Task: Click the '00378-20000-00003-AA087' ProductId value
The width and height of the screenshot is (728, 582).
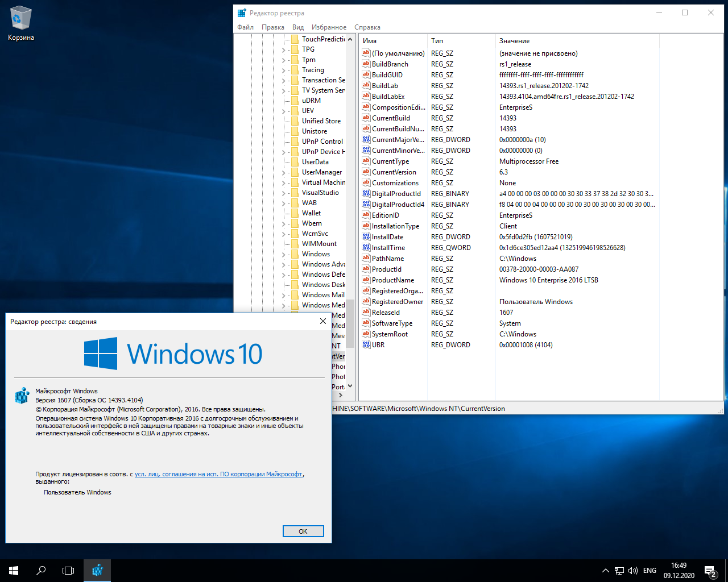Action: click(x=539, y=269)
